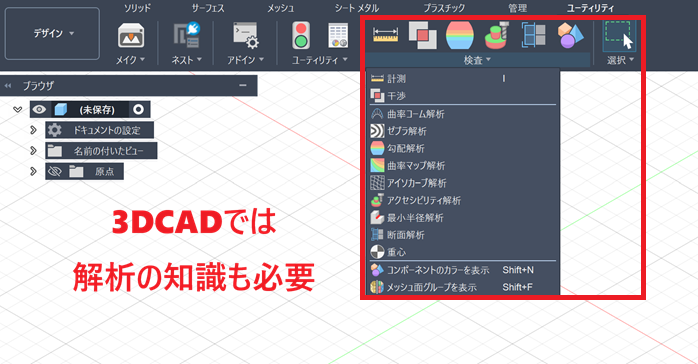Choose 曲率コーム解析 menu entry
698x364 pixels.
(463, 114)
